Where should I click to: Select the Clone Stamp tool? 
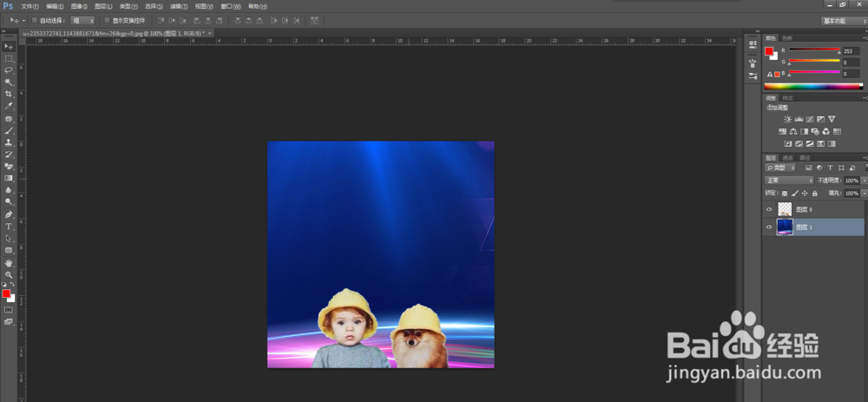coord(9,142)
